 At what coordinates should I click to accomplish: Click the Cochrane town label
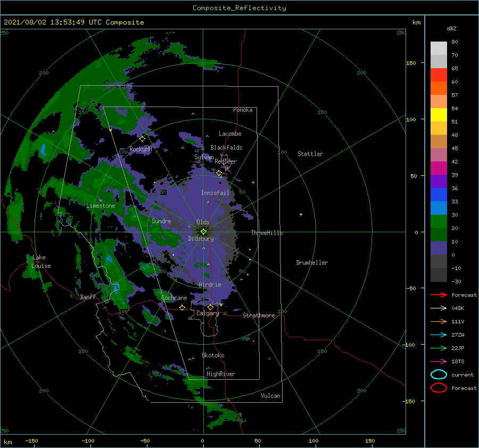click(x=174, y=298)
